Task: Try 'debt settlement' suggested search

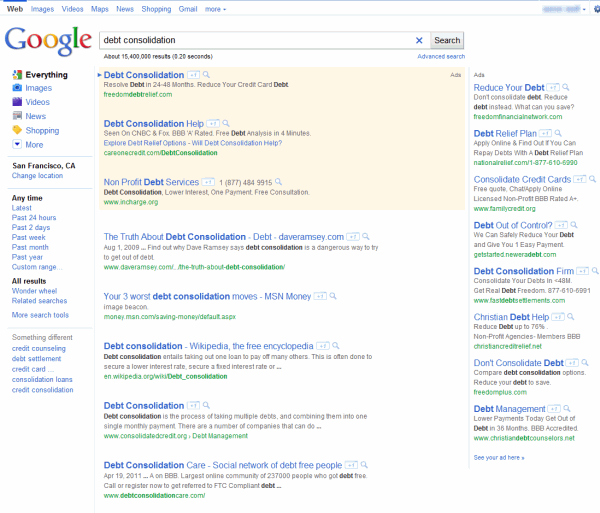Action: [x=36, y=359]
